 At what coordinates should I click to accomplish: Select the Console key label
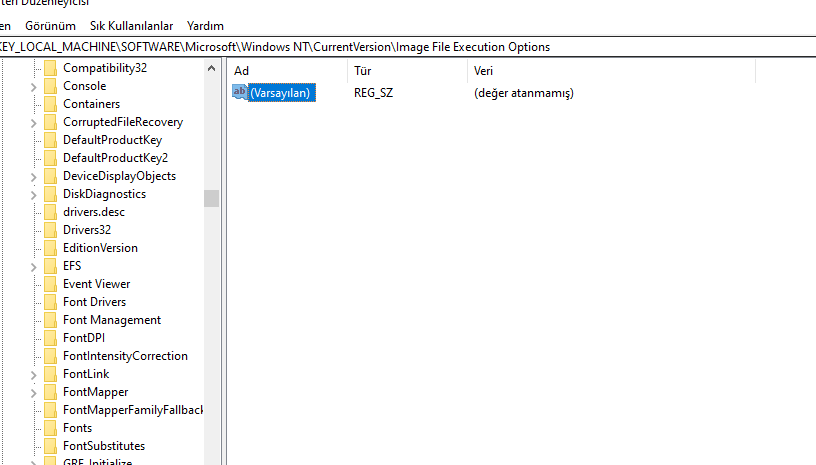click(x=84, y=86)
